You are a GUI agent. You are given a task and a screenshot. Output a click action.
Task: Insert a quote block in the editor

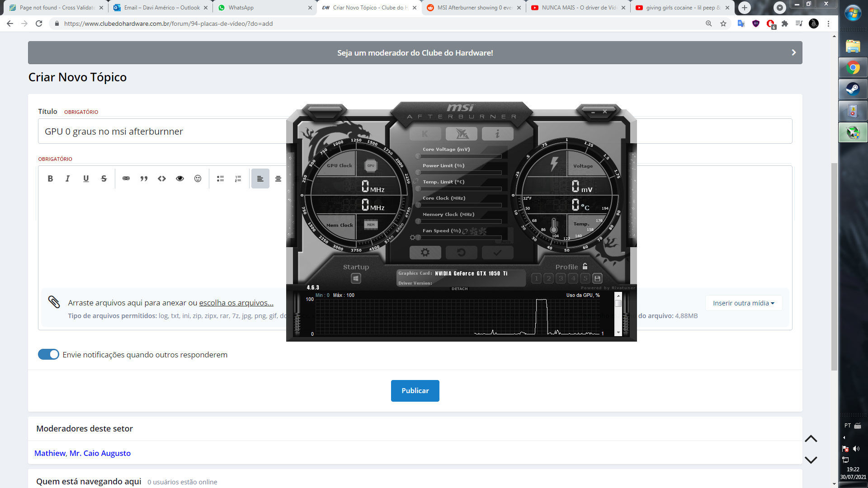(x=144, y=178)
